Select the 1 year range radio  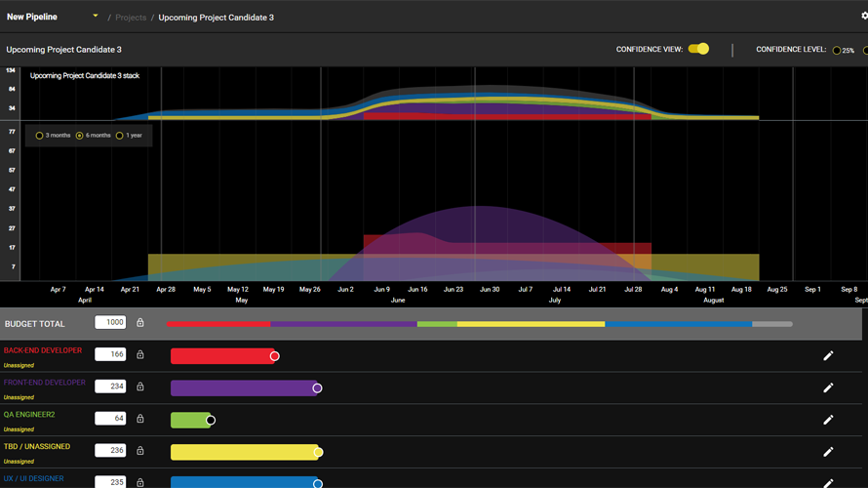point(120,136)
